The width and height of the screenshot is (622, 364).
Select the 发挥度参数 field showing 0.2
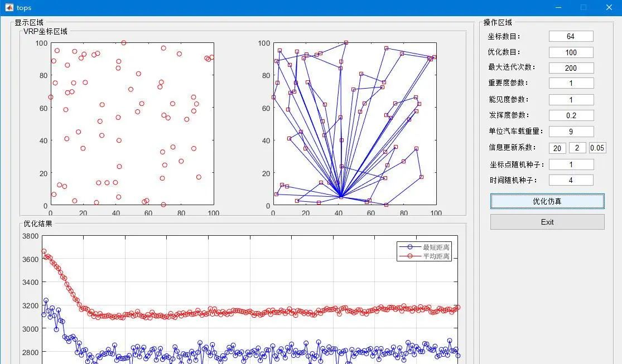(x=571, y=115)
